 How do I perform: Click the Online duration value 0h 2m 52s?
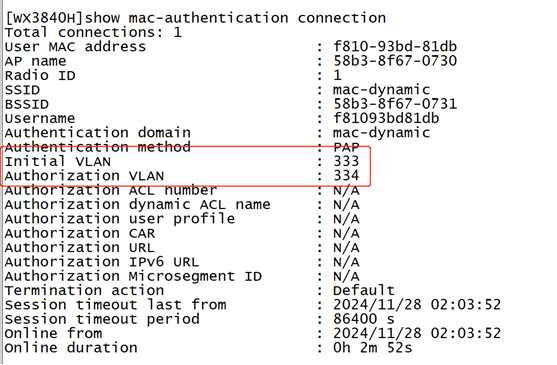373,348
